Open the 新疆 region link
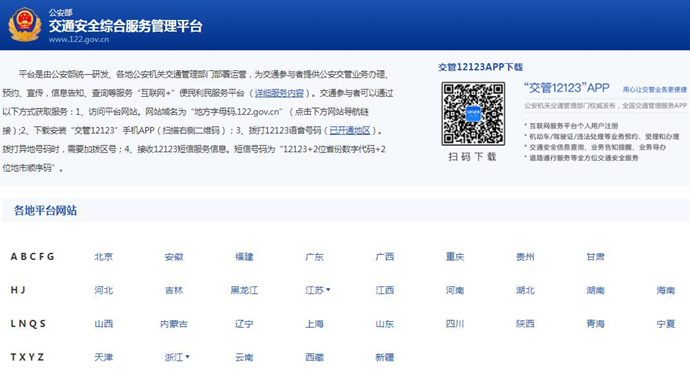The image size is (690, 376). (385, 357)
